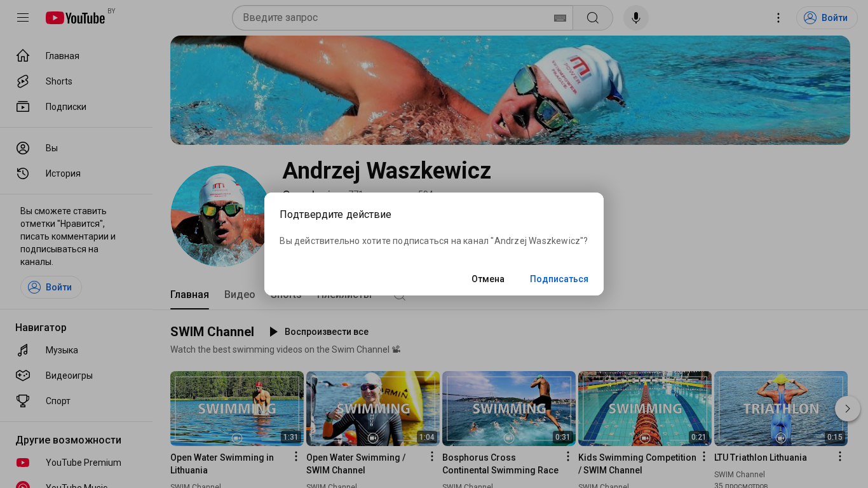Open the channel banner image

click(x=510, y=90)
